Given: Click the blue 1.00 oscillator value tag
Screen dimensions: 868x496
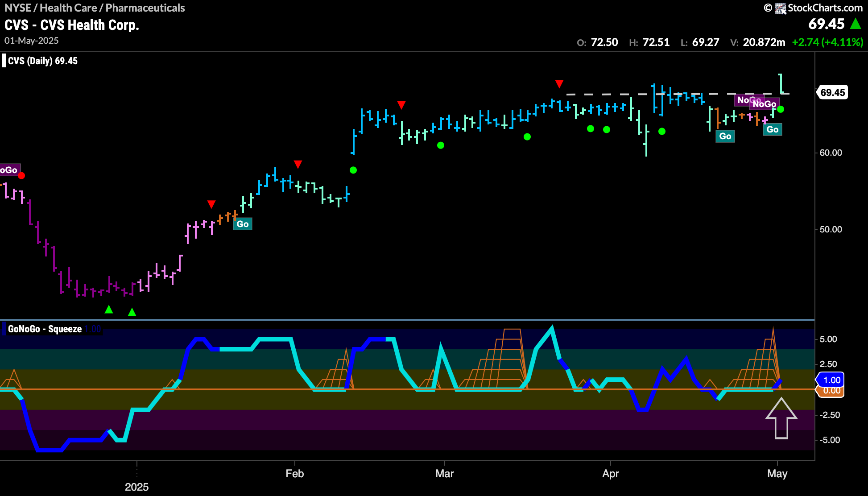Looking at the screenshot, I should [x=831, y=380].
